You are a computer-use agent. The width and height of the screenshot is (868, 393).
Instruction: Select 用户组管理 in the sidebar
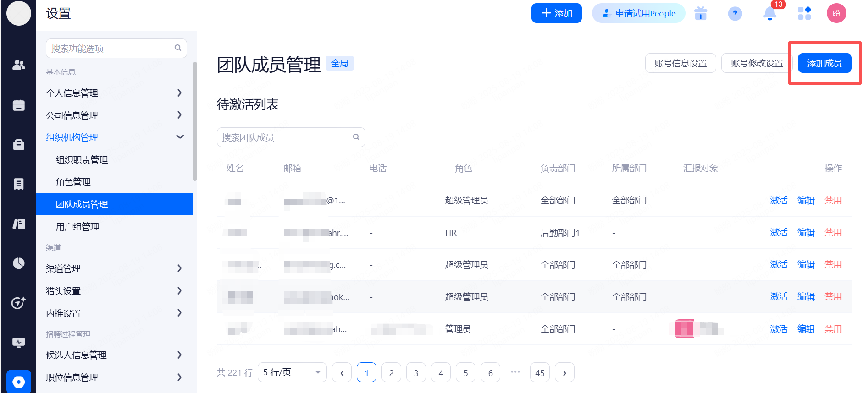(77, 227)
